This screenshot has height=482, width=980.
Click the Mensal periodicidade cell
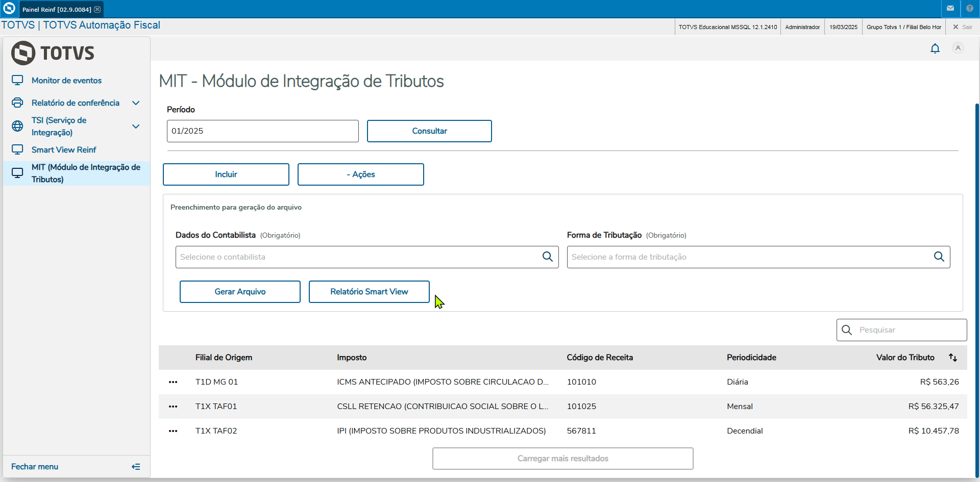(740, 407)
